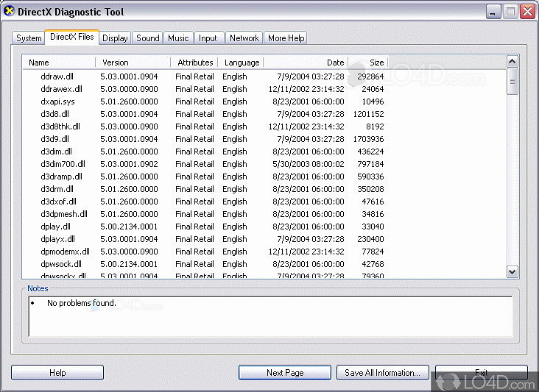Close the DirectX Diagnostic Tool window

tap(528, 12)
